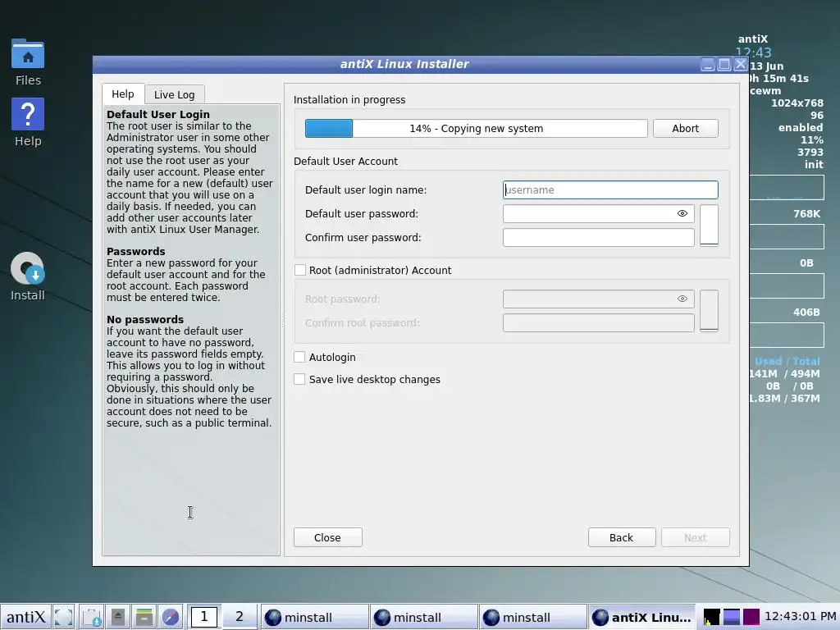The width and height of the screenshot is (840, 630).
Task: Toggle visibility of root password
Action: tap(682, 299)
